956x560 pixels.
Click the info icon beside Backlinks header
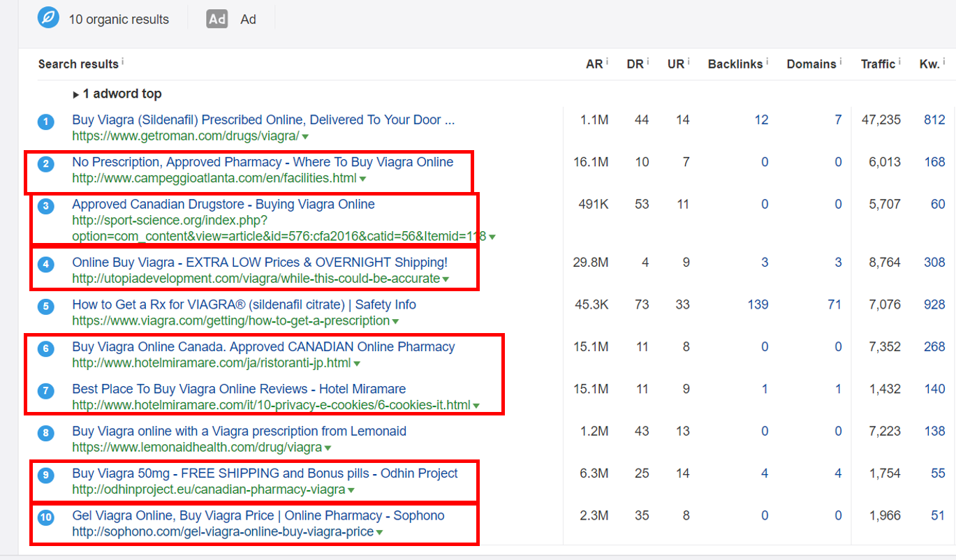(x=767, y=61)
